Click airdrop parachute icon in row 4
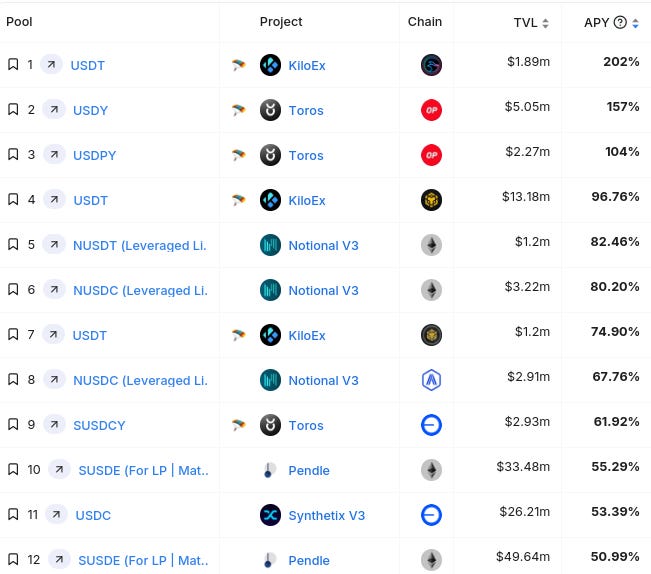 click(x=239, y=200)
